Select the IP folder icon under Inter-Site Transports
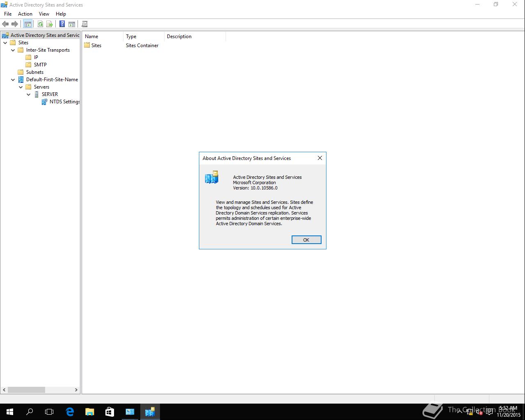525x420 pixels. (28, 57)
